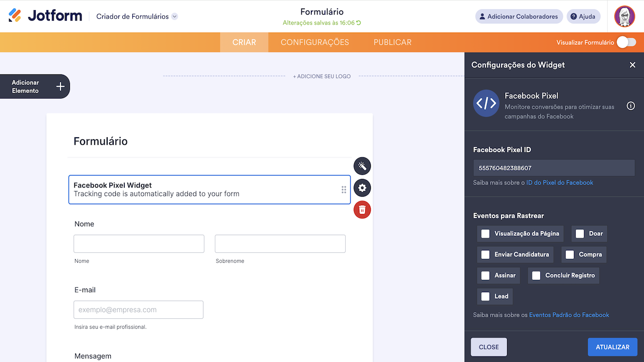Open the CONFIGURAÇÕES tab
The width and height of the screenshot is (644, 362).
pos(315,42)
